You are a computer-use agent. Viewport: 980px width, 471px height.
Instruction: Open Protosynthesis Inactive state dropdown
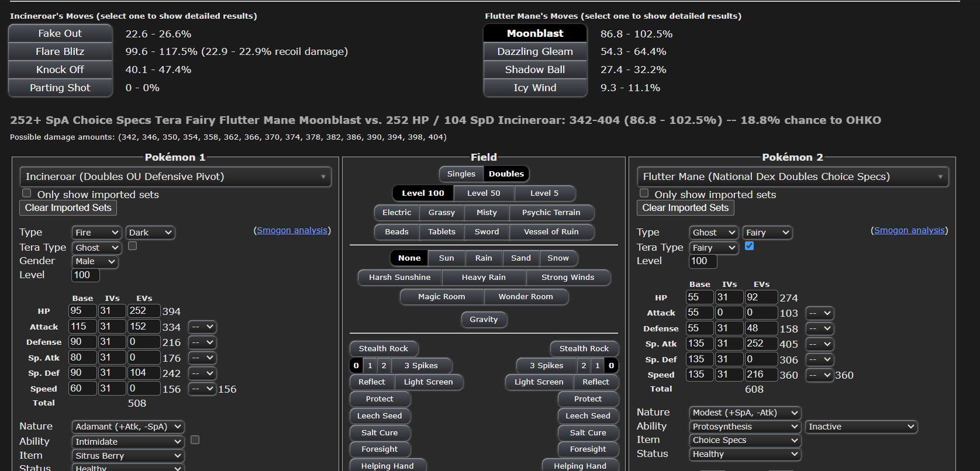click(861, 427)
